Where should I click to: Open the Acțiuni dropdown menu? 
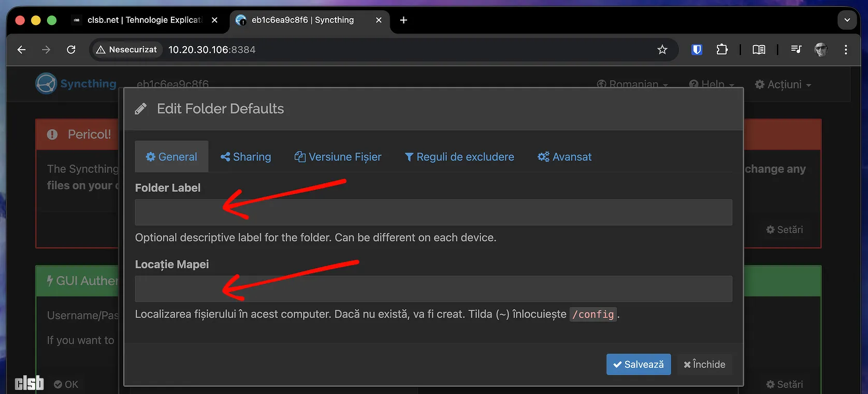[783, 84]
